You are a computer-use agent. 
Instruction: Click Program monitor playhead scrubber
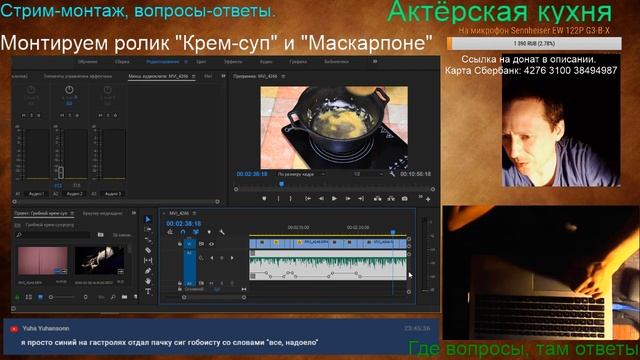click(x=281, y=184)
